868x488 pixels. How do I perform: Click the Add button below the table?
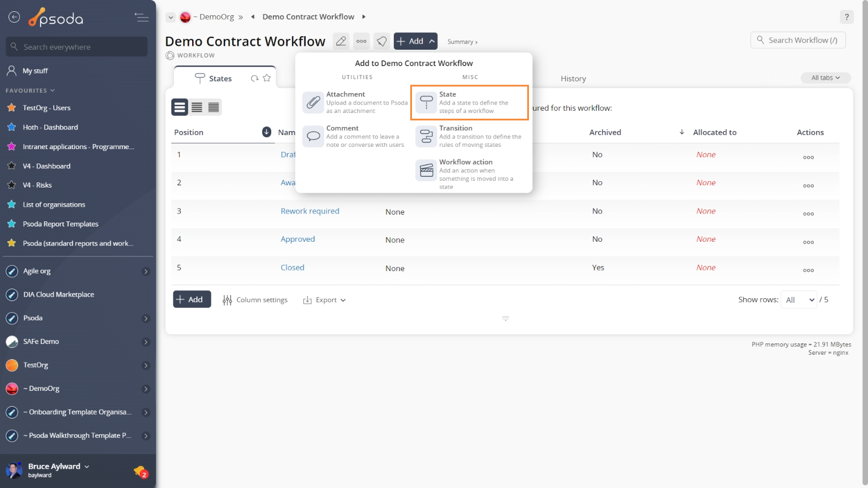click(192, 299)
